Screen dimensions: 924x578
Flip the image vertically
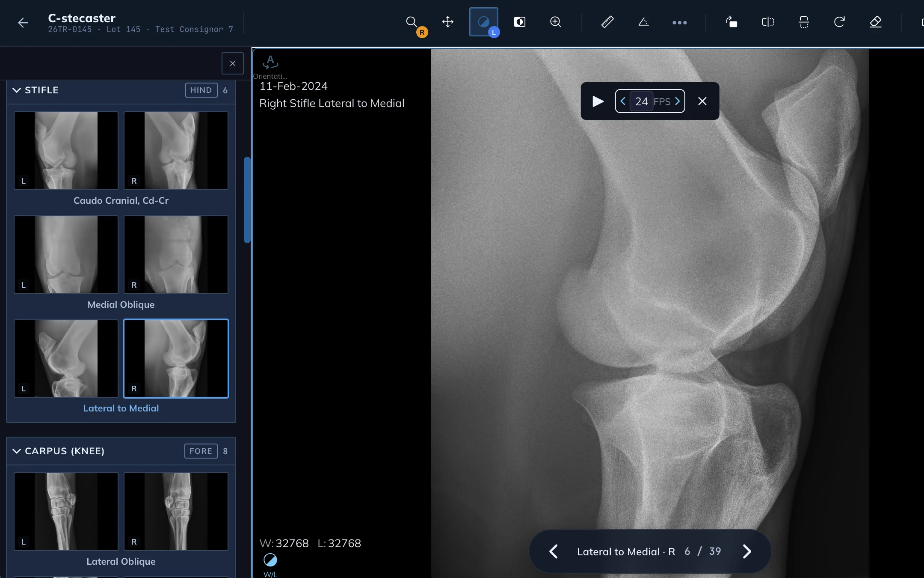click(x=803, y=22)
